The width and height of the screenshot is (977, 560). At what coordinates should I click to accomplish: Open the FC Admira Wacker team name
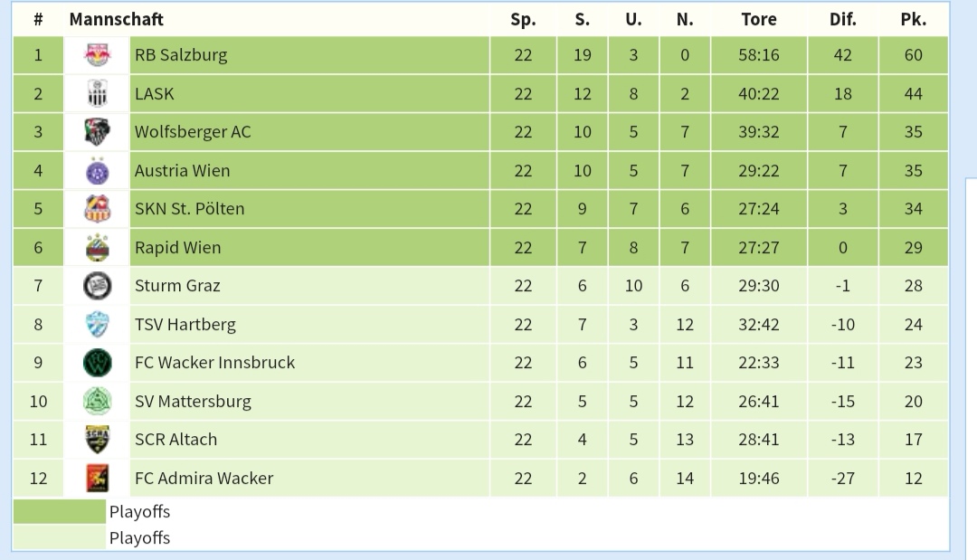coord(204,479)
